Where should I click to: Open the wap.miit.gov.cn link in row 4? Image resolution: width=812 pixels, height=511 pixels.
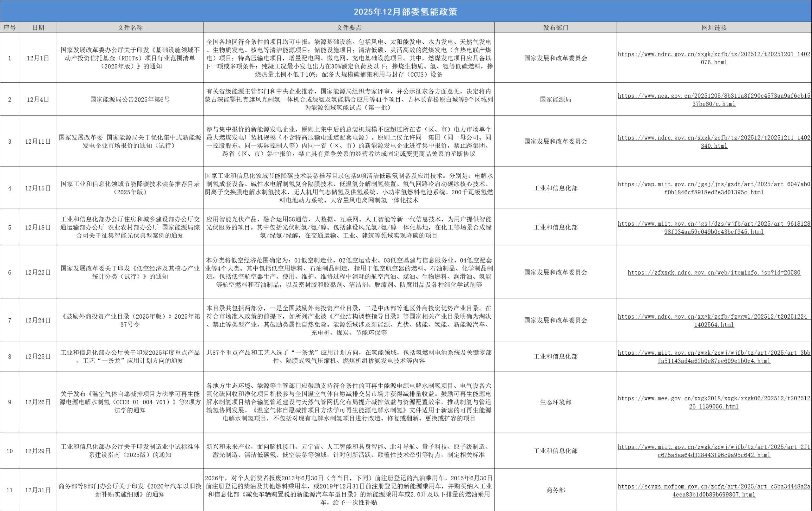point(714,188)
